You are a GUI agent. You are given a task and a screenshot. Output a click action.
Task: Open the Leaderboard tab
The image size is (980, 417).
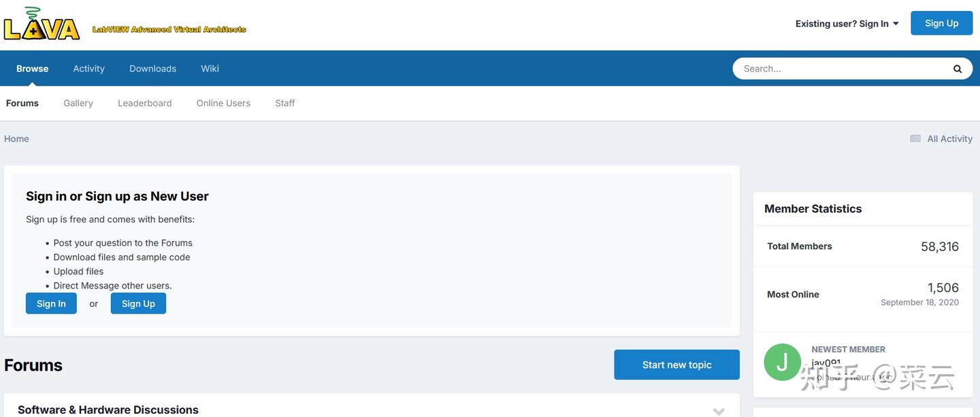point(145,103)
